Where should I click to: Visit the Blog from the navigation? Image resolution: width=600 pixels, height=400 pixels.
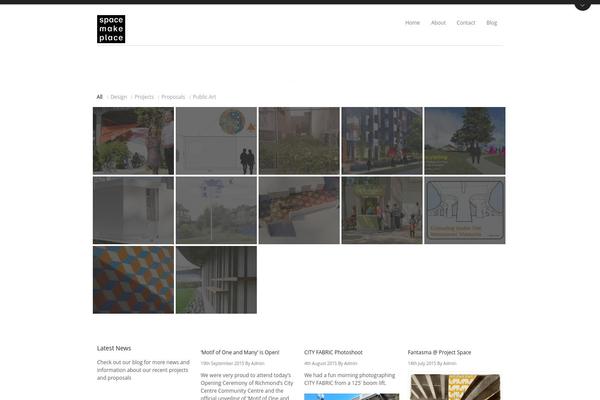[492, 23]
